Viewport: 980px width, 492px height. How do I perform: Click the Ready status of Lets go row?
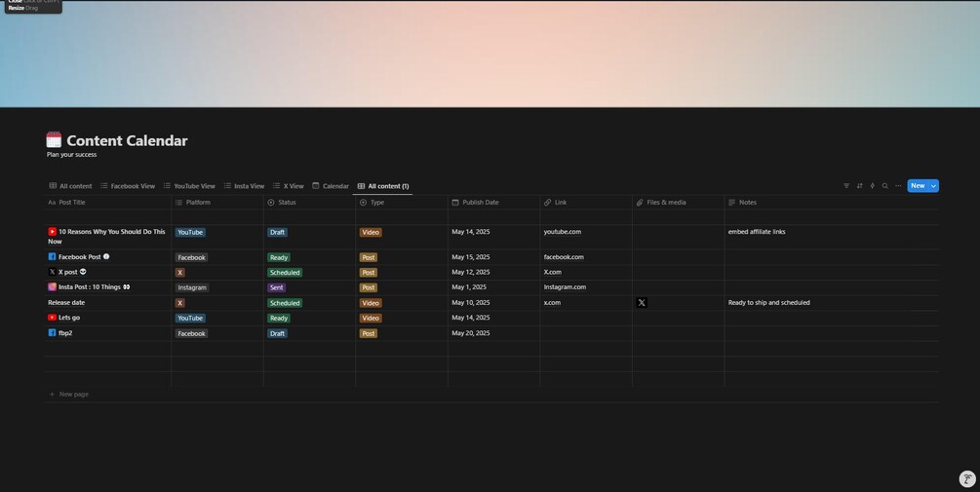tap(279, 318)
